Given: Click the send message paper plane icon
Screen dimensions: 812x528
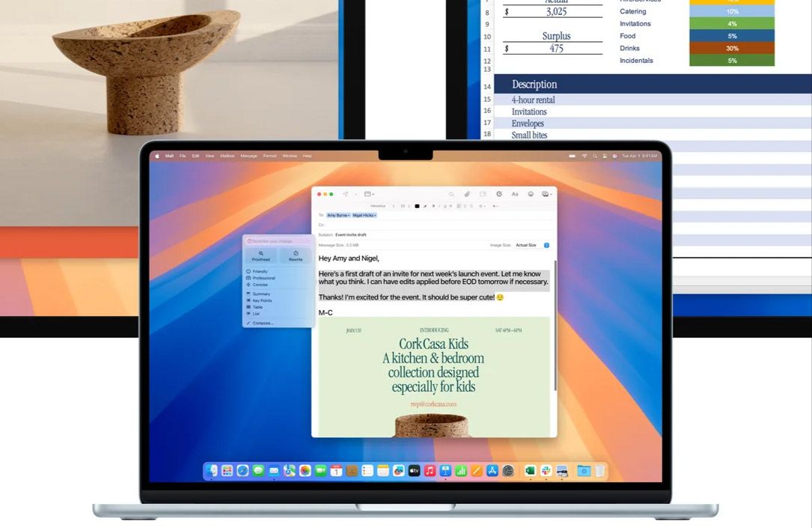Looking at the screenshot, I should [346, 194].
